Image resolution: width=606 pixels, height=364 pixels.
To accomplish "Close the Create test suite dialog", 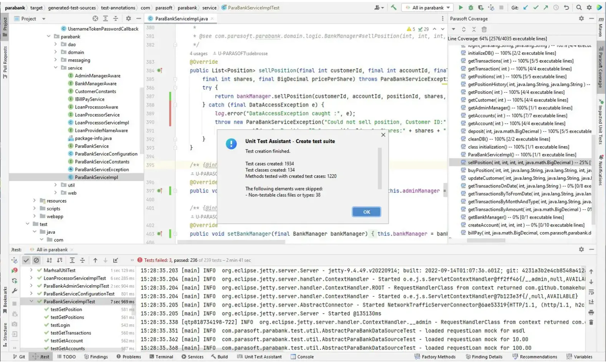I will 383,135.
